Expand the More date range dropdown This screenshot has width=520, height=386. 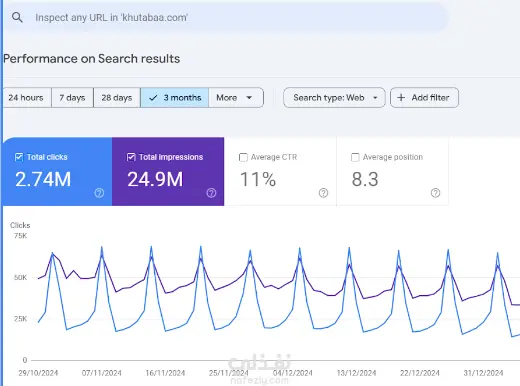pos(236,98)
